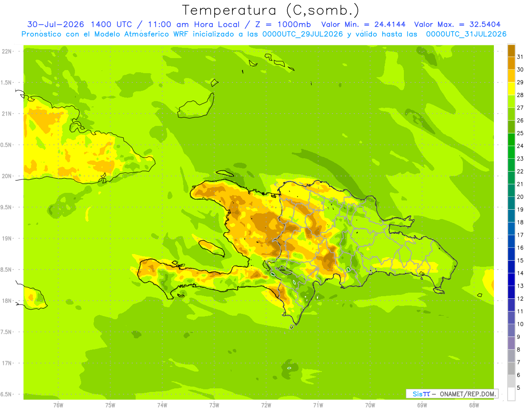Click the 70W longitude axis label
Image resolution: width=532 pixels, height=411 pixels.
(x=370, y=405)
